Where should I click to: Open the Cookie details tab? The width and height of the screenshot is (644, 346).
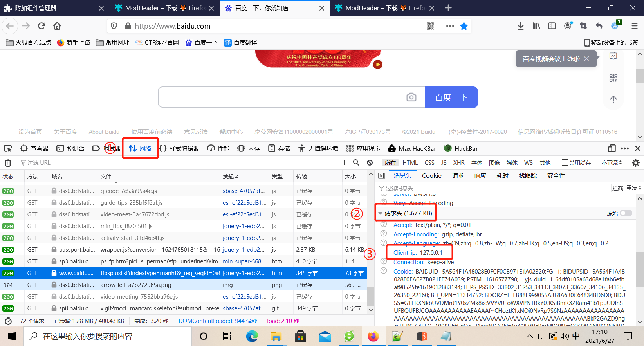coord(432,176)
